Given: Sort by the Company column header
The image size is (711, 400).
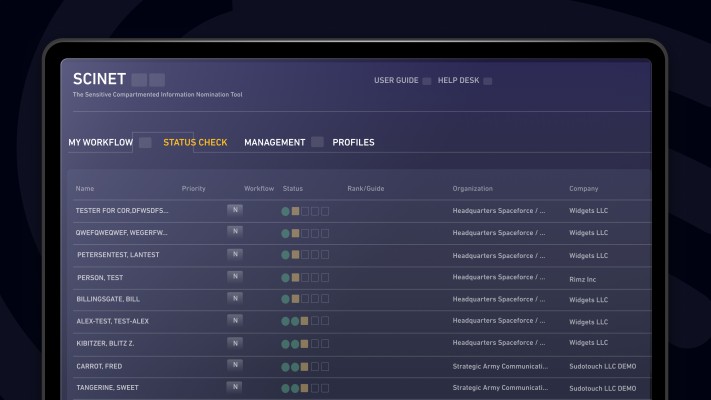Looking at the screenshot, I should click(x=584, y=189).
